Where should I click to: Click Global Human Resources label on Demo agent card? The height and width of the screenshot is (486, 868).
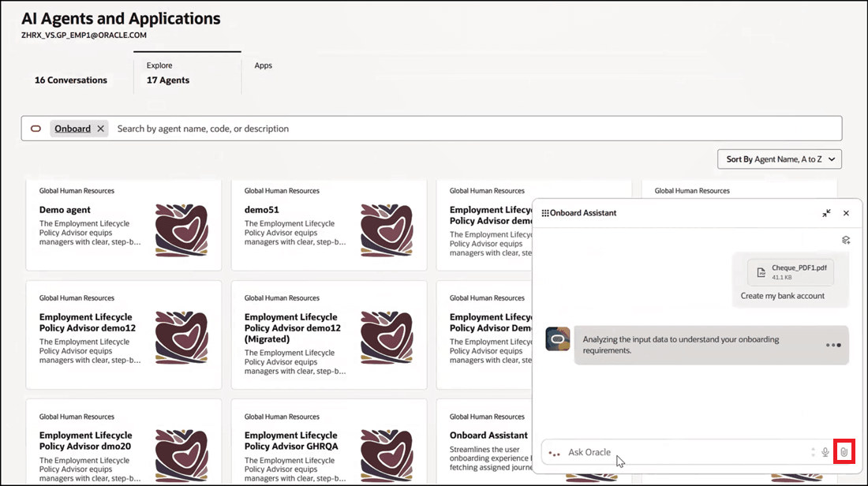point(77,191)
